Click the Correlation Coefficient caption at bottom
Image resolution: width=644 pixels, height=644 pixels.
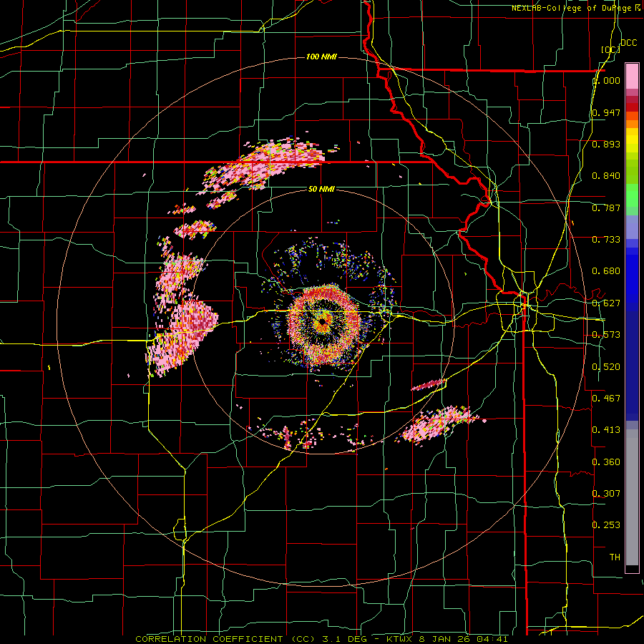(321, 639)
